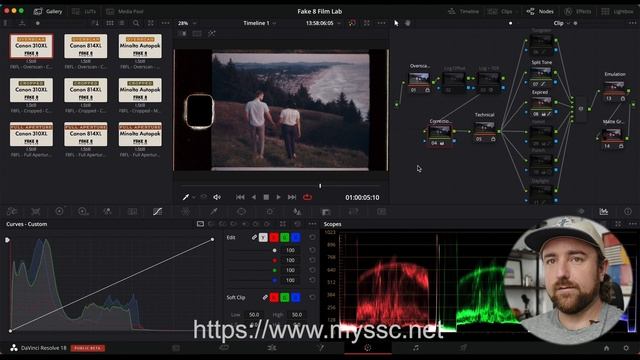Play the clip in reverse
The width and height of the screenshot is (640, 360).
[253, 197]
